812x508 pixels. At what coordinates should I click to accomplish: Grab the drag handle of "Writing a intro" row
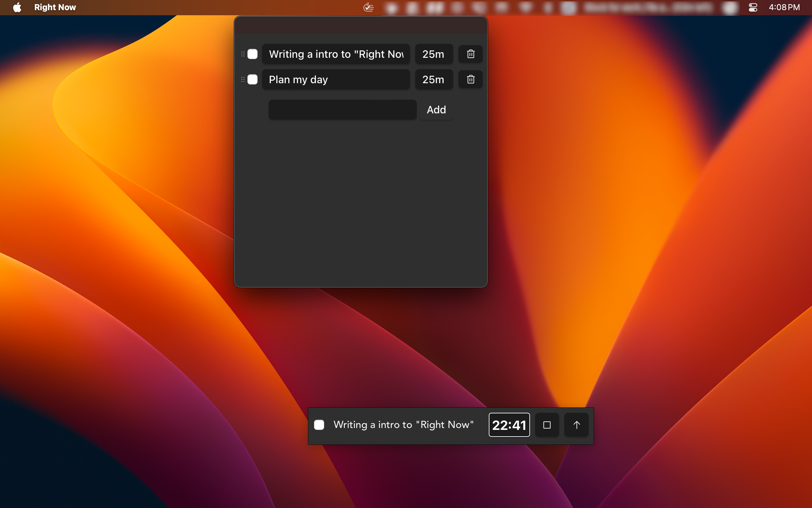(243, 54)
